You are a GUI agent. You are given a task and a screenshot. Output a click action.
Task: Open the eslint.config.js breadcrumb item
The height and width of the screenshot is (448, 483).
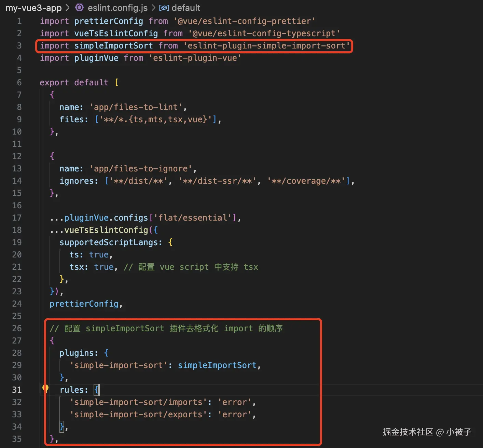click(118, 8)
